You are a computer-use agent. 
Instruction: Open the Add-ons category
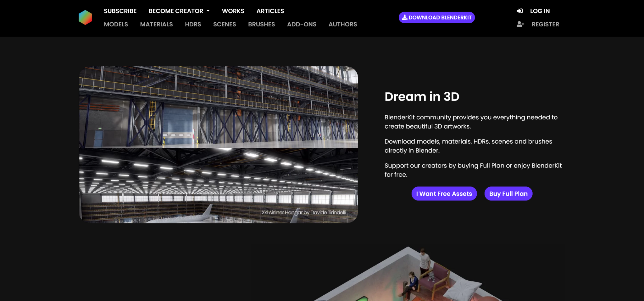click(x=302, y=24)
